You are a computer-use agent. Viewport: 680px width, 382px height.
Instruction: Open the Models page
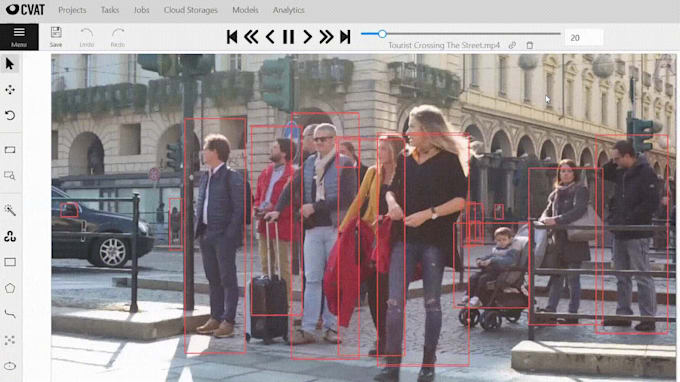(x=245, y=10)
